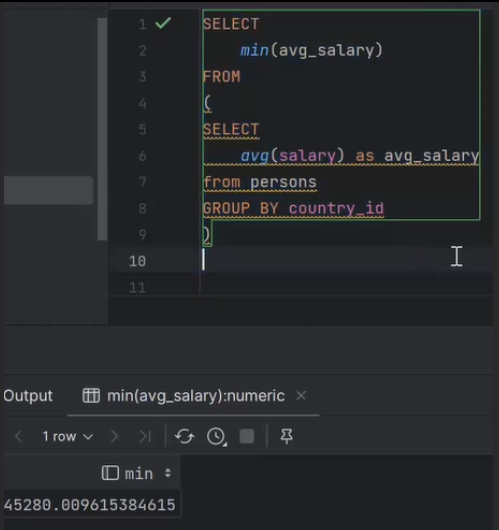The width and height of the screenshot is (499, 530).
Task: Click the inner SELECT keyword on line 5
Action: point(231,129)
